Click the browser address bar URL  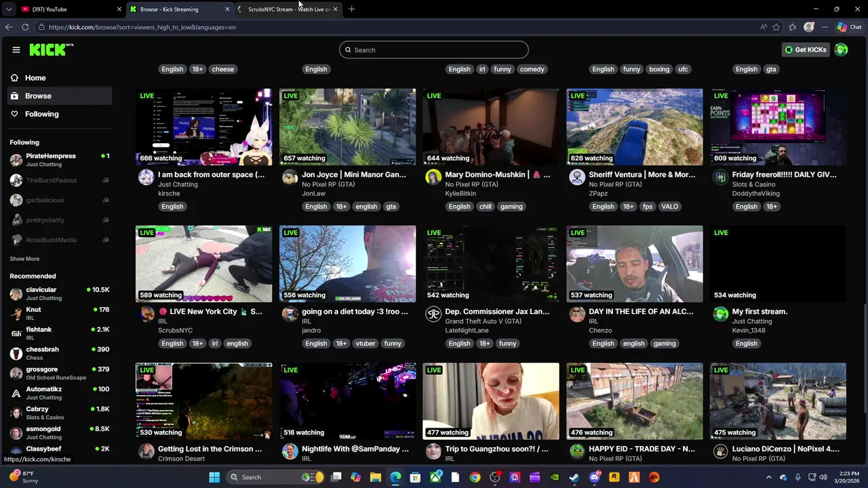click(142, 27)
